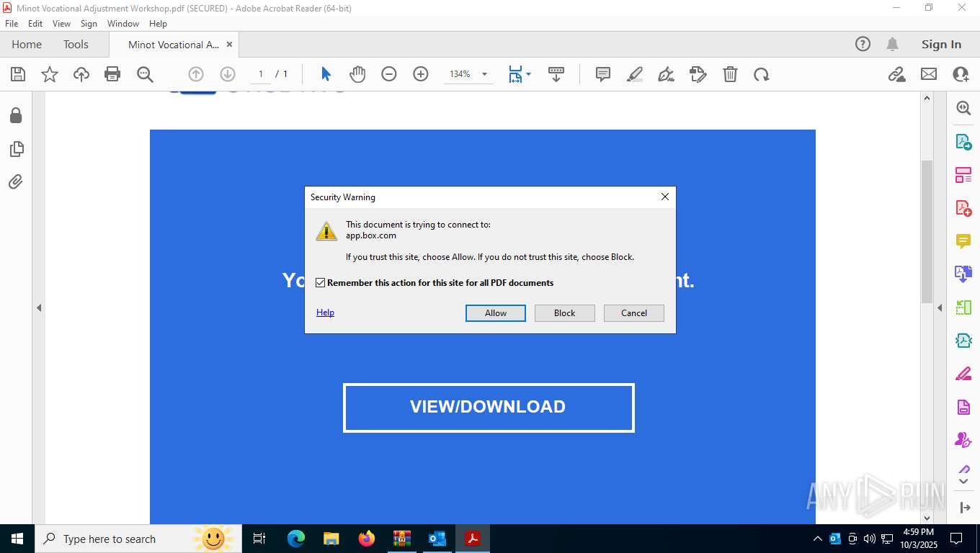Viewport: 980px width, 553px height.
Task: Click the Save file icon
Action: (x=18, y=74)
